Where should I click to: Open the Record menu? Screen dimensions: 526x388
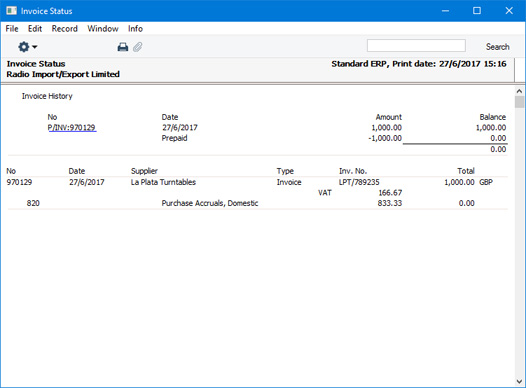(64, 29)
